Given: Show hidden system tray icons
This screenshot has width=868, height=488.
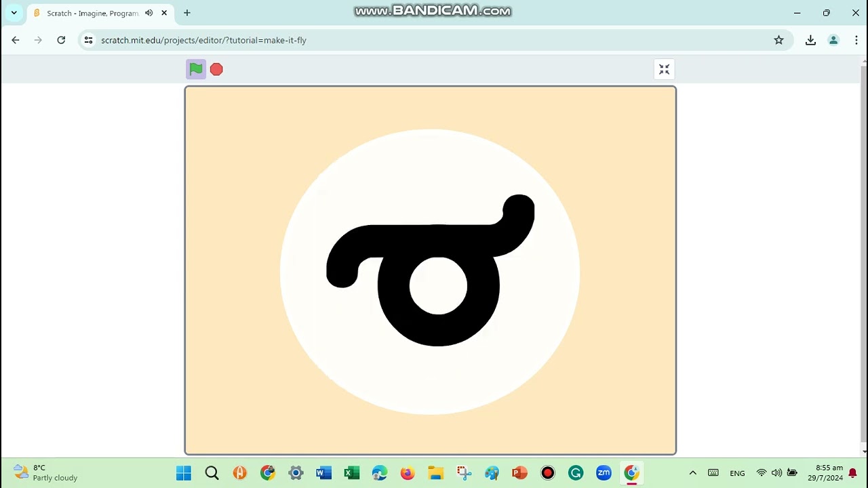Looking at the screenshot, I should coord(692,473).
